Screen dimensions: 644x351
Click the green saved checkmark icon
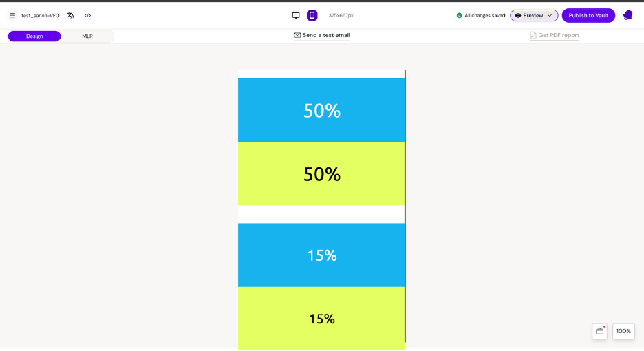(460, 15)
